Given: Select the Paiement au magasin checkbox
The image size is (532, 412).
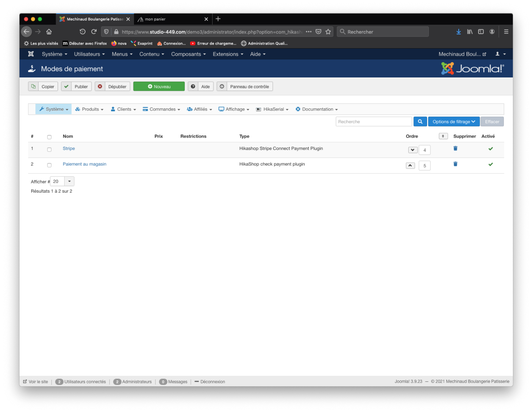Looking at the screenshot, I should 49,165.
